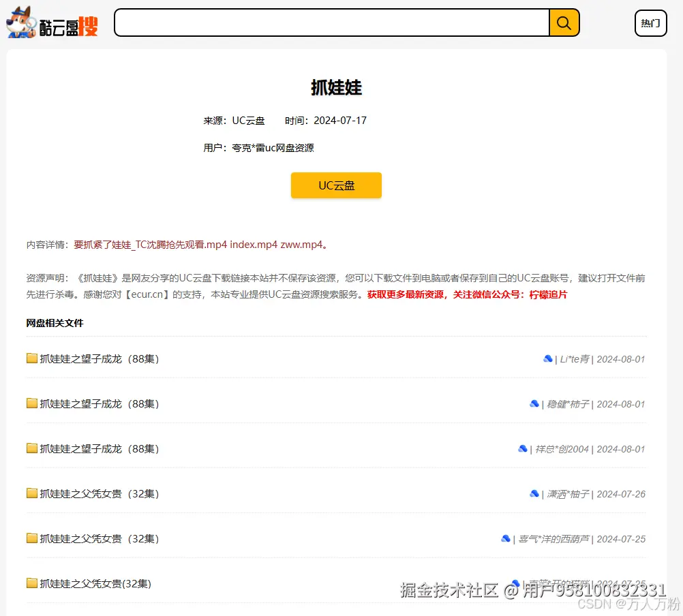The image size is (683, 616).
Task: Click username 潇洒*柚子
Action: point(568,494)
